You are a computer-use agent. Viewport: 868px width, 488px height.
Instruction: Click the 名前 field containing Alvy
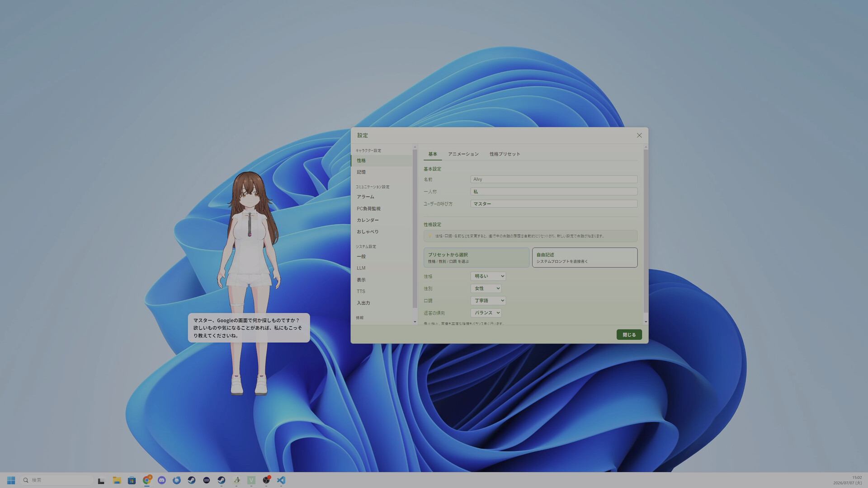point(554,179)
